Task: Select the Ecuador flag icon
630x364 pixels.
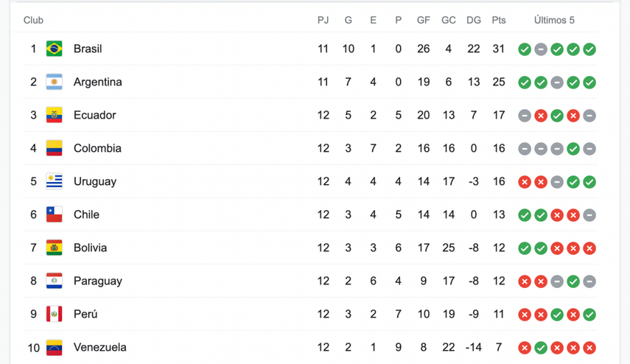Action: click(55, 115)
